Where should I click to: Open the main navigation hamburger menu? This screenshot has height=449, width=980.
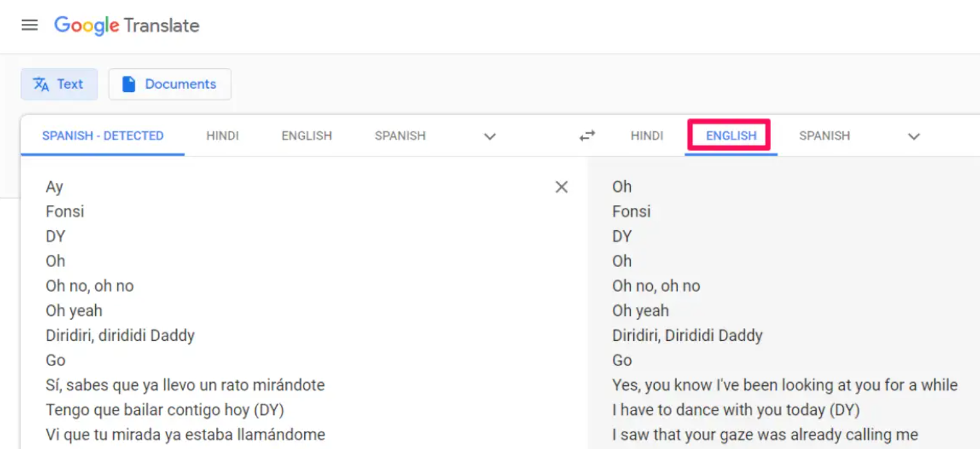tap(30, 25)
